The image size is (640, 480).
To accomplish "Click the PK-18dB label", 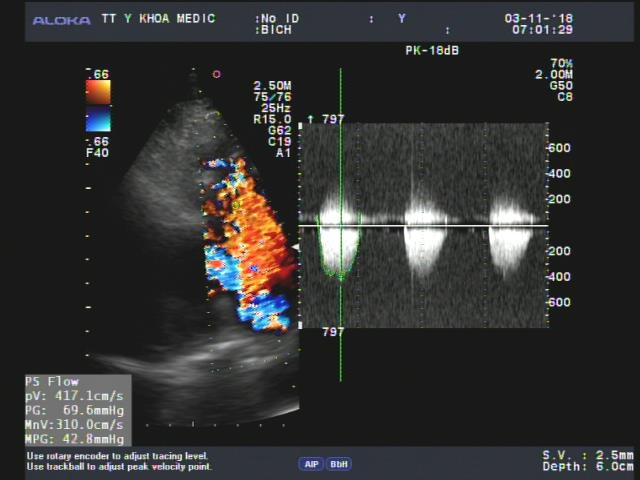I will tap(424, 50).
